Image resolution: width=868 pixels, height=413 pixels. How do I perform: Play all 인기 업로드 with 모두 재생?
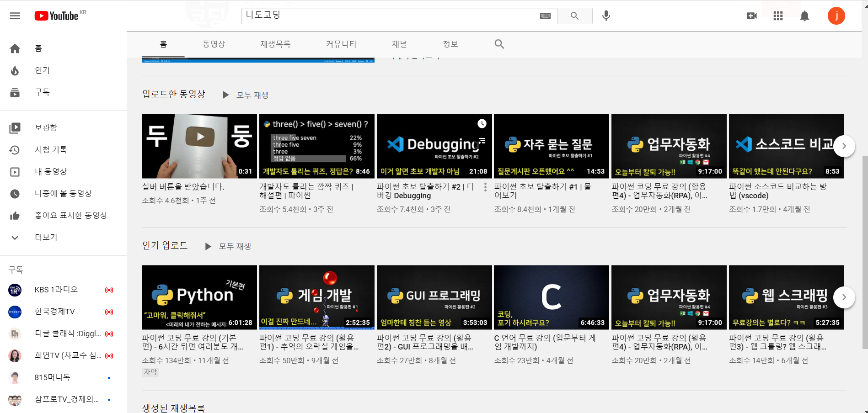pos(228,246)
